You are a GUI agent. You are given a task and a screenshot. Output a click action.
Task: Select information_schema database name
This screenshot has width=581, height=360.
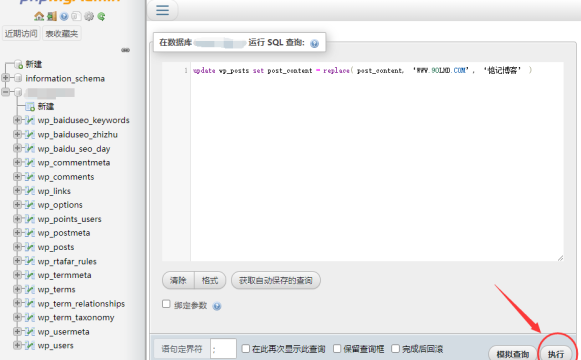click(x=65, y=79)
